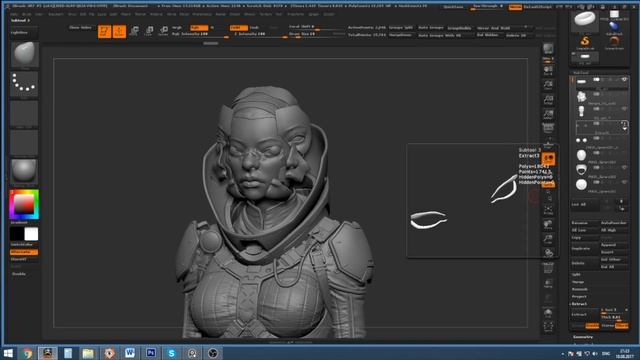Image resolution: width=640 pixels, height=360 pixels.
Task: Toggle the Persp perspective view button
Action: point(548,129)
